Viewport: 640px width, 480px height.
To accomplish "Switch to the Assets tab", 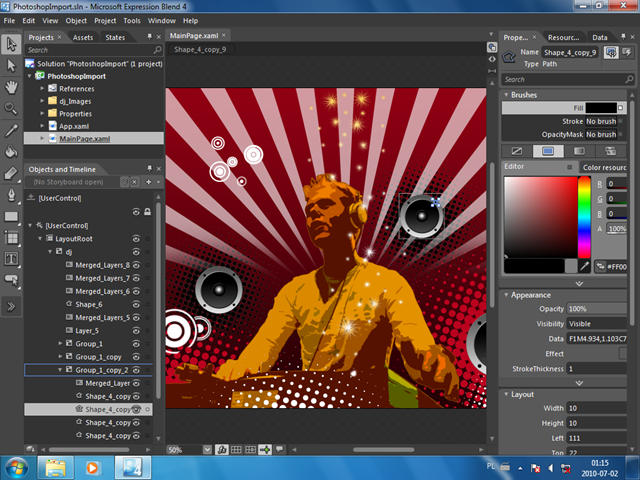I will coord(83,38).
